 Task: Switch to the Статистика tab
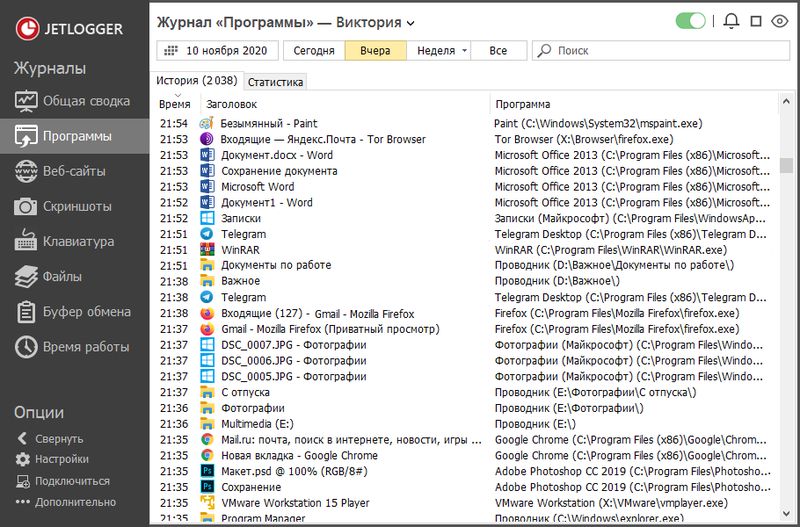[276, 82]
